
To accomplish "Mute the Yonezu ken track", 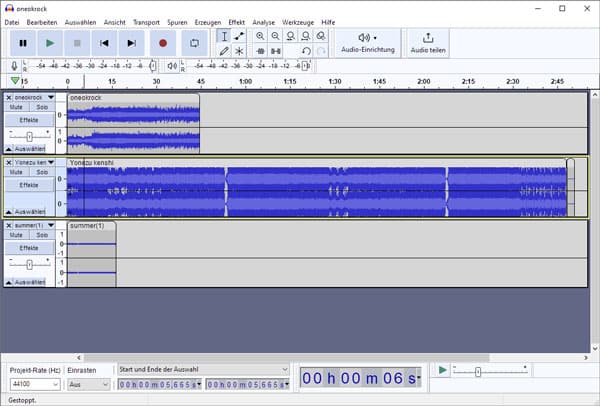I will tap(16, 172).
